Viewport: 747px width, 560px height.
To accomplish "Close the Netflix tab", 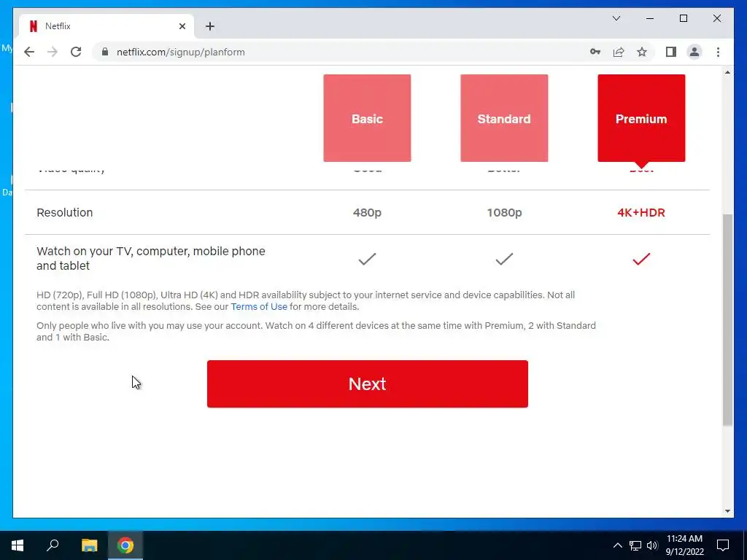I will 182,26.
